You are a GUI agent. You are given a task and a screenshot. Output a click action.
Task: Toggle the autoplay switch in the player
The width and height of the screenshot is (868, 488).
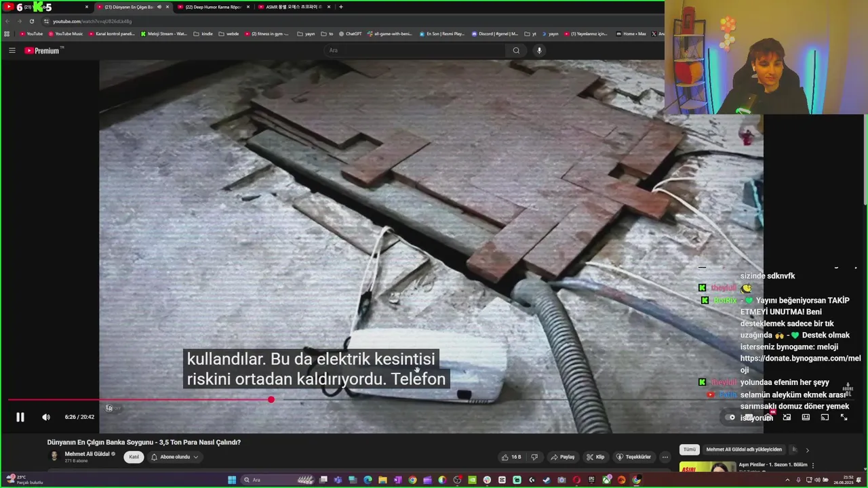(731, 417)
